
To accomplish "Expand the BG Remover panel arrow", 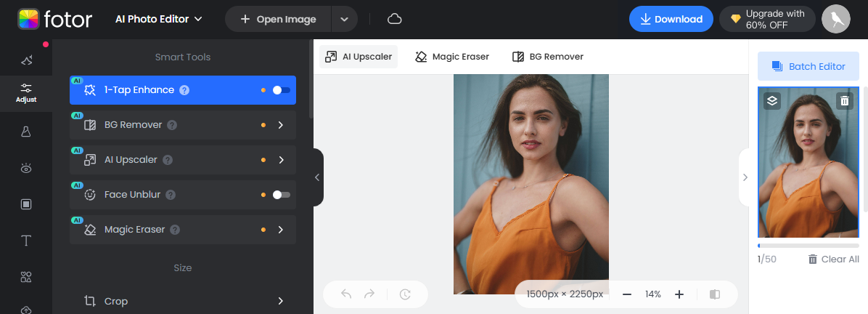I will click(281, 125).
